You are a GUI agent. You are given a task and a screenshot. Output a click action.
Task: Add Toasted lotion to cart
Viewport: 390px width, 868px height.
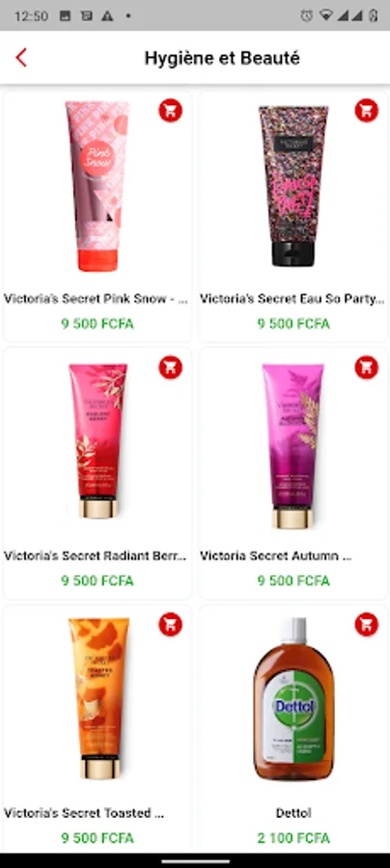(170, 624)
